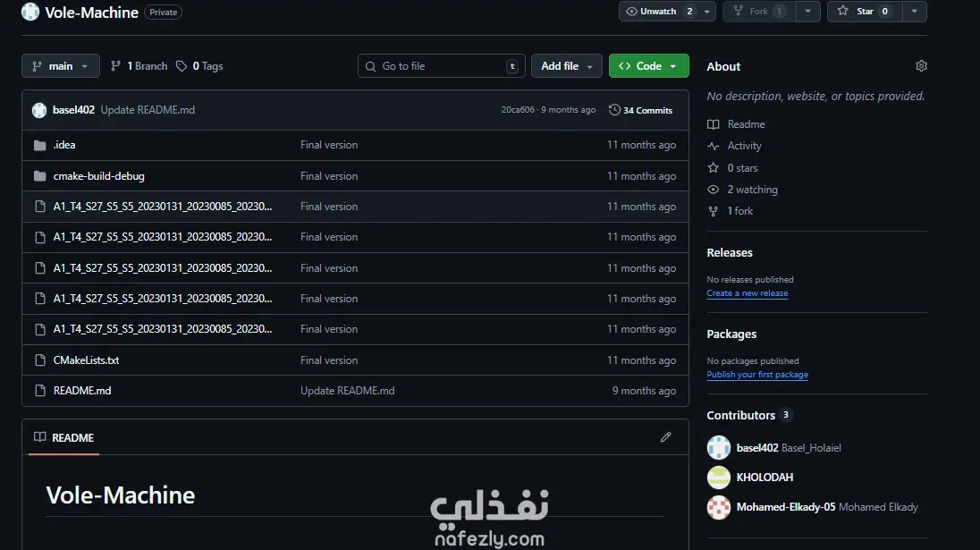Open the README.md file name
This screenshot has height=550, width=980.
pyautogui.click(x=82, y=391)
